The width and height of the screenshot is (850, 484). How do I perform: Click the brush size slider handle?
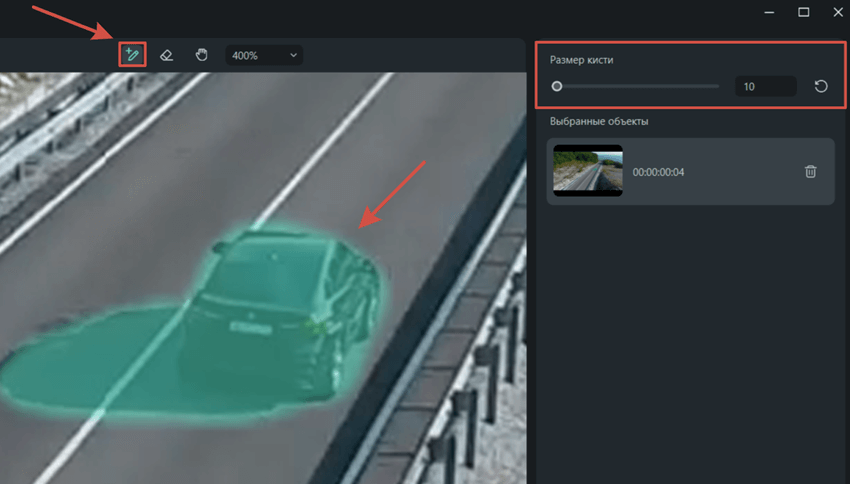pyautogui.click(x=557, y=87)
